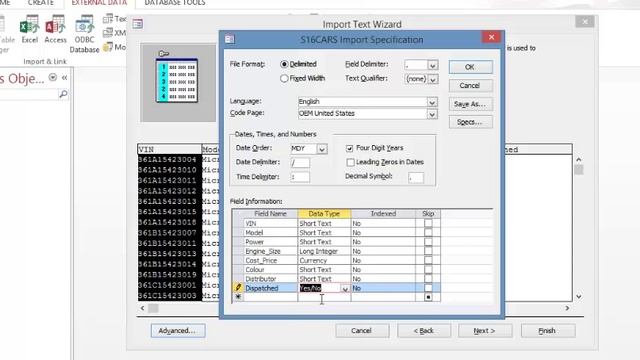Click Cancel in the Import Text Wizard

(362, 331)
